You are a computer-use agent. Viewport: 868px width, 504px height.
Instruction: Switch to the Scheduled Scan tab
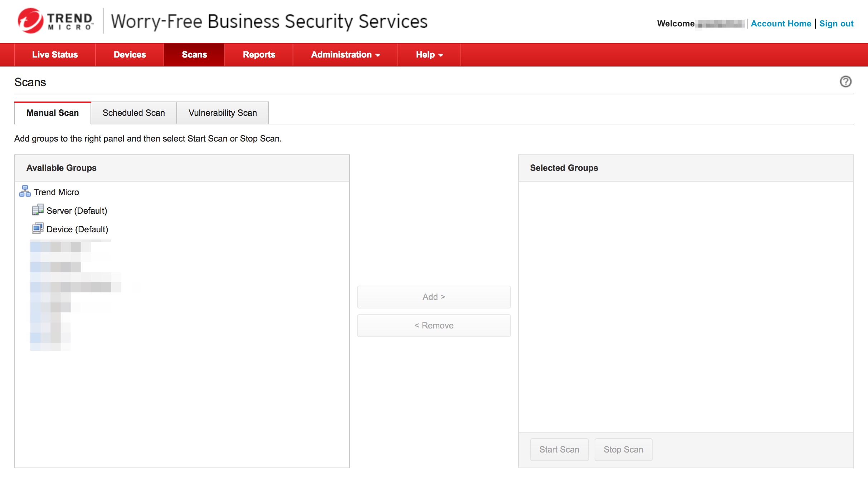133,113
